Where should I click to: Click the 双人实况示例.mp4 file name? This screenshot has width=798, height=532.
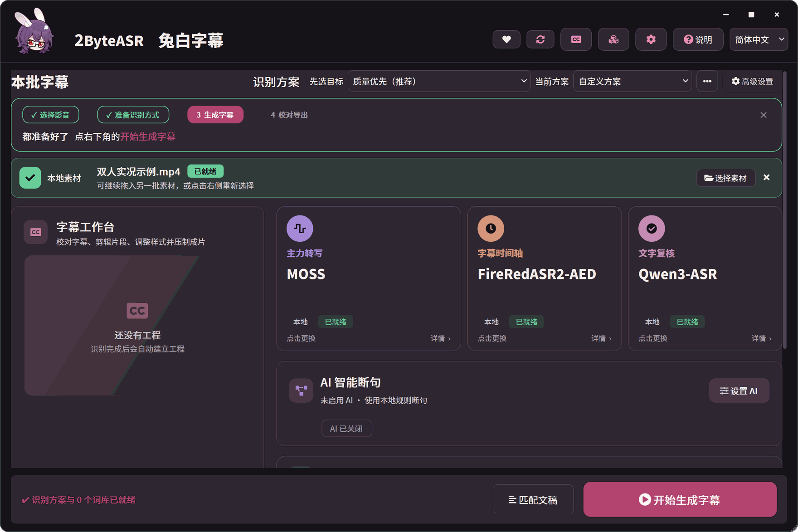coord(138,171)
